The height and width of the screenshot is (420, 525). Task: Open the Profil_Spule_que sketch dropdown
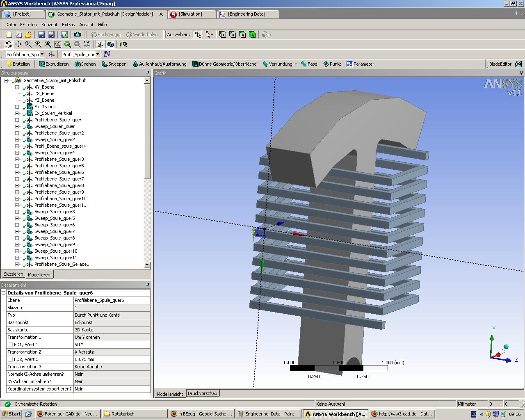(x=98, y=54)
